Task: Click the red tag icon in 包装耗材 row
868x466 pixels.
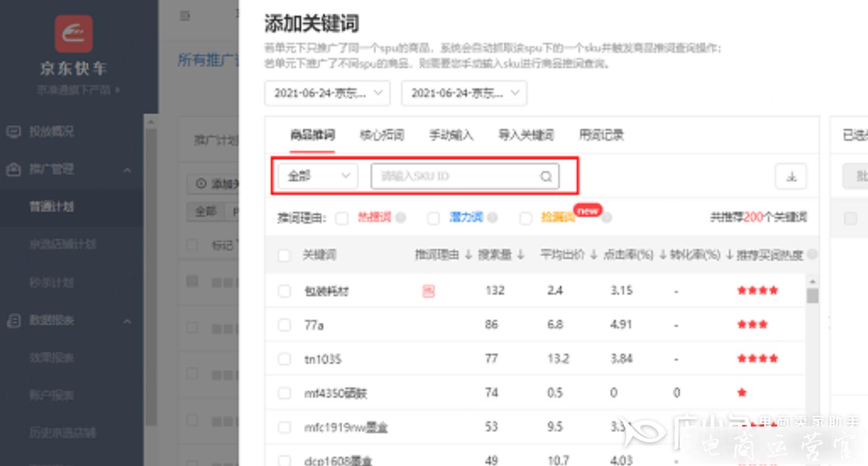Action: coord(428,291)
